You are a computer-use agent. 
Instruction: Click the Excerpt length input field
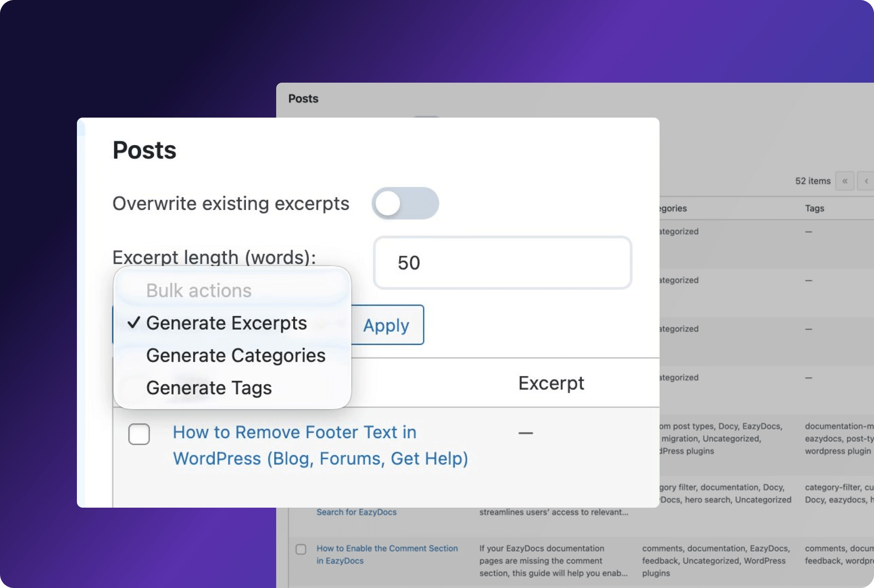[502, 263]
